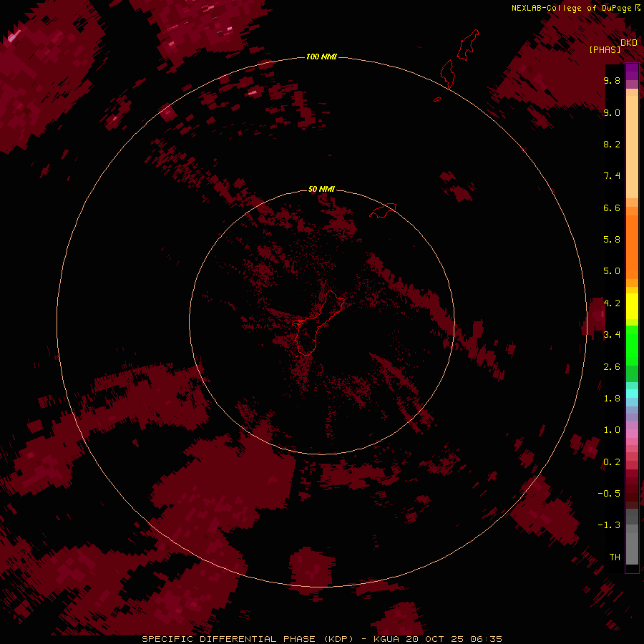
Task: Click the 100 NMI range ring label
Action: (x=321, y=57)
